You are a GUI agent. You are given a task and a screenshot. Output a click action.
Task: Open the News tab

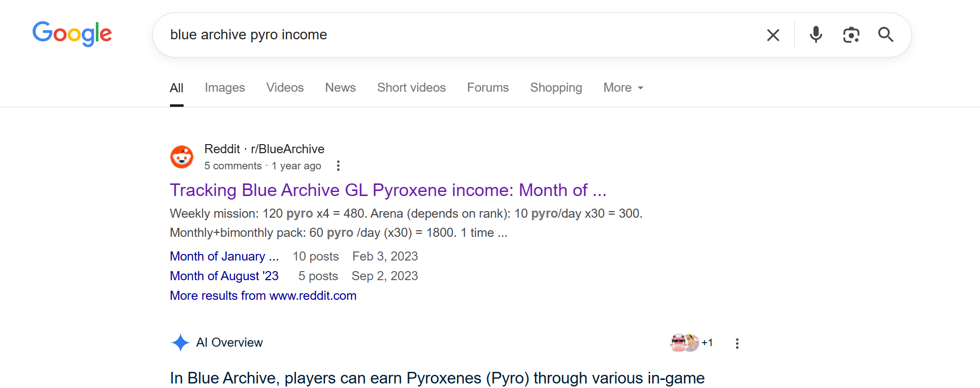click(340, 88)
